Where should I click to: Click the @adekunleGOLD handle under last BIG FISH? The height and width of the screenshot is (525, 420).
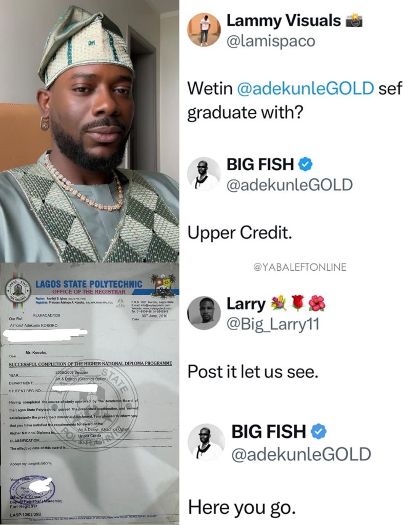coord(301,454)
